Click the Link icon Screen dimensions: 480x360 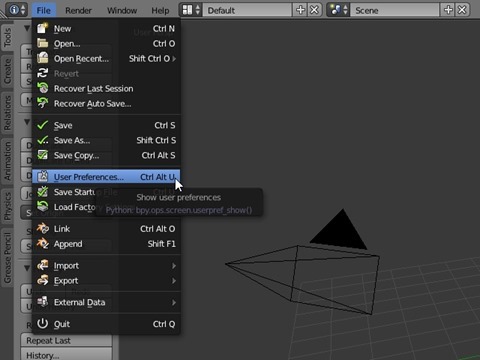point(42,228)
